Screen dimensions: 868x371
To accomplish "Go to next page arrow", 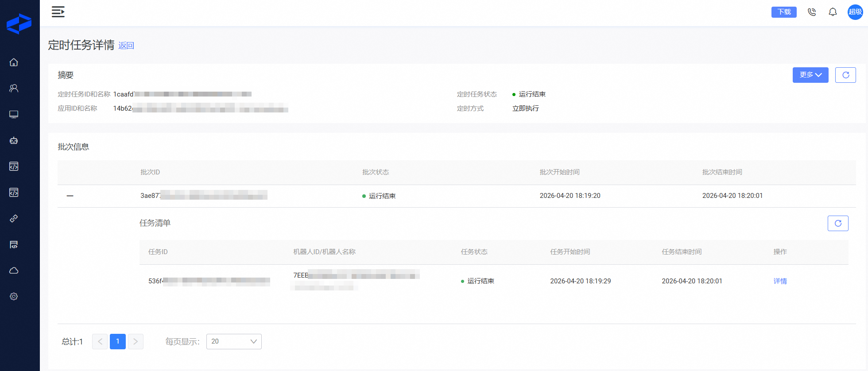I will click(136, 341).
